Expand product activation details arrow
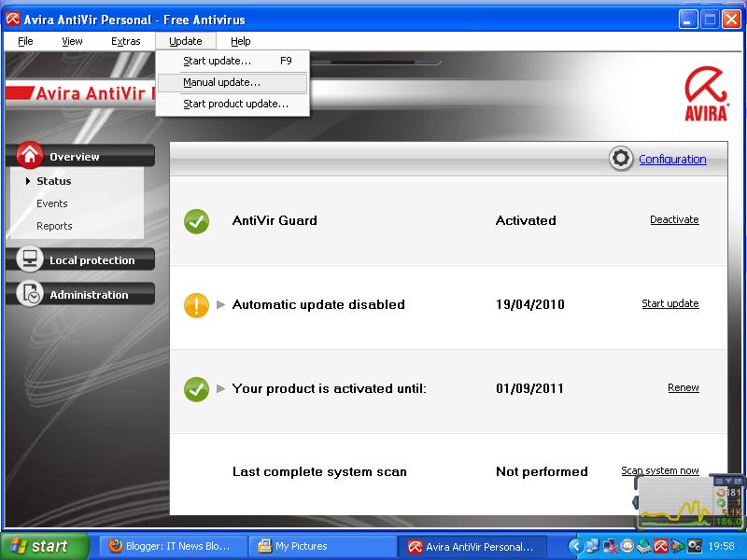The image size is (747, 560). point(220,388)
